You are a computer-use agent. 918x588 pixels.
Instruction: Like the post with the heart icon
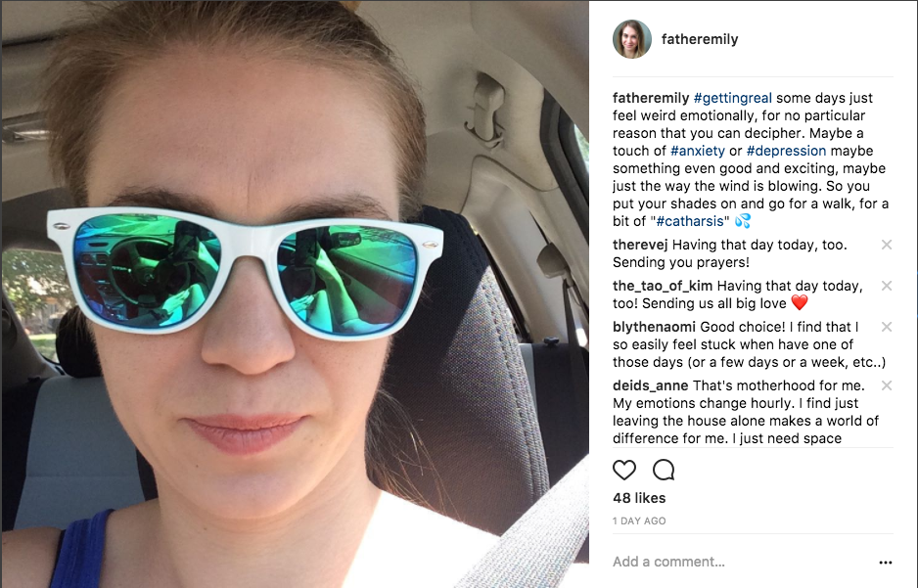[624, 470]
